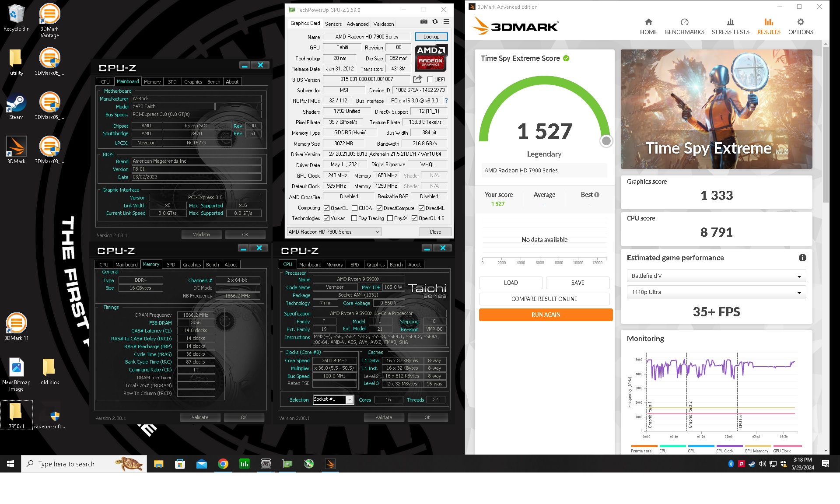Open 3DMark STRESS TESTS section
The width and height of the screenshot is (840, 504).
(730, 27)
